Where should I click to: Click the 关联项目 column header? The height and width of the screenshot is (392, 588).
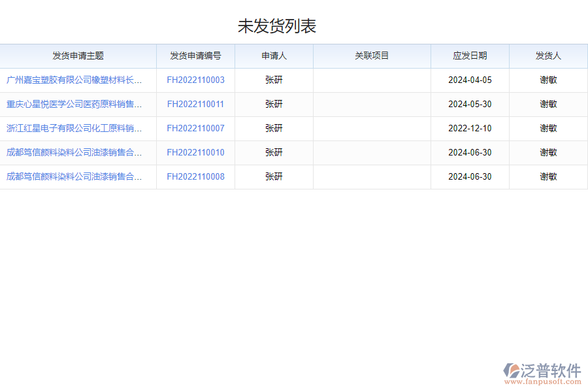click(371, 56)
